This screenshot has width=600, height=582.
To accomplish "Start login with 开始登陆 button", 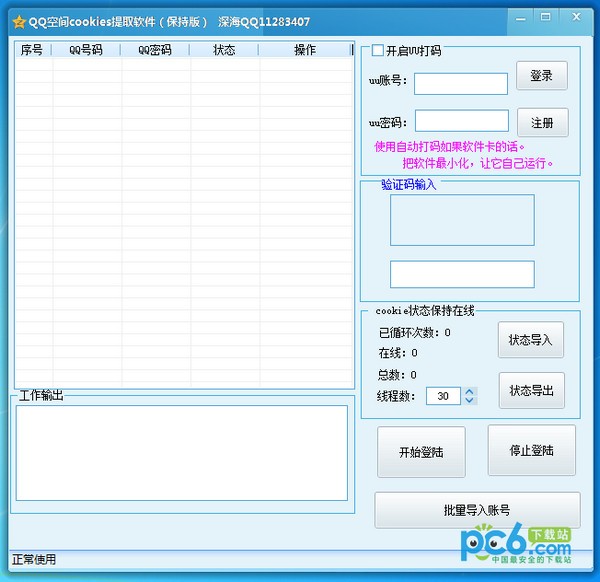I will [421, 452].
